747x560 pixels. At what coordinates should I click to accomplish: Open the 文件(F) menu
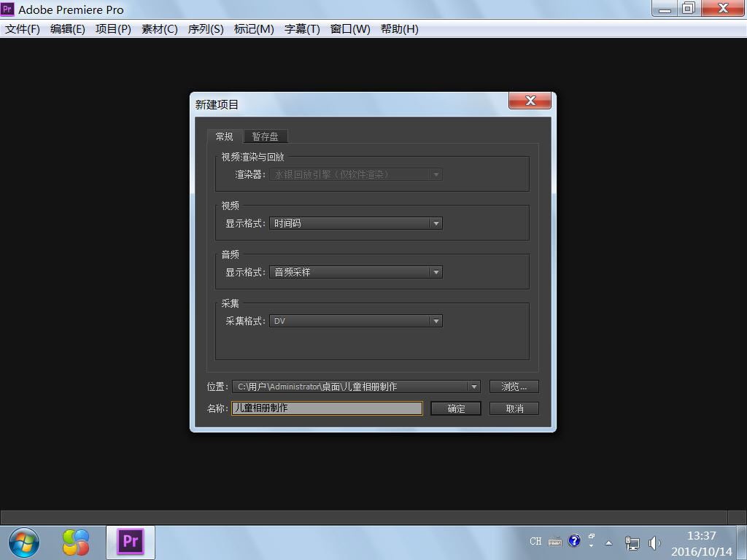pos(23,29)
